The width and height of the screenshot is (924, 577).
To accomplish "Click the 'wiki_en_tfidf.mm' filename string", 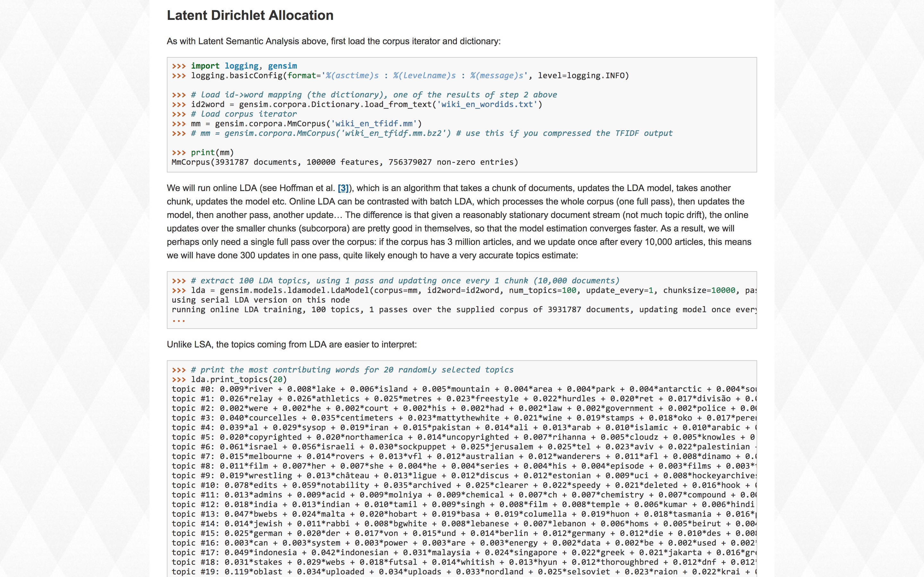I will (374, 124).
